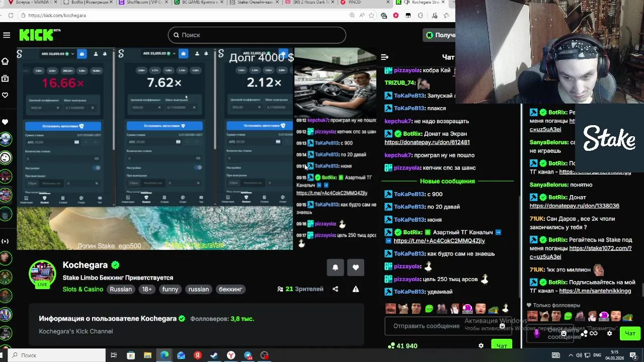The height and width of the screenshot is (362, 644).
Task: Report the stream with the warning icon
Action: 356,289
